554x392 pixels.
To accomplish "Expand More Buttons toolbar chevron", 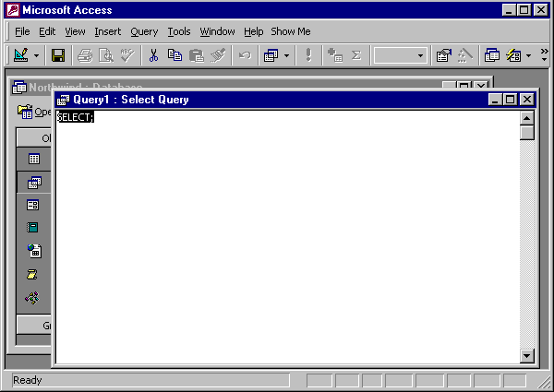I will 544,55.
